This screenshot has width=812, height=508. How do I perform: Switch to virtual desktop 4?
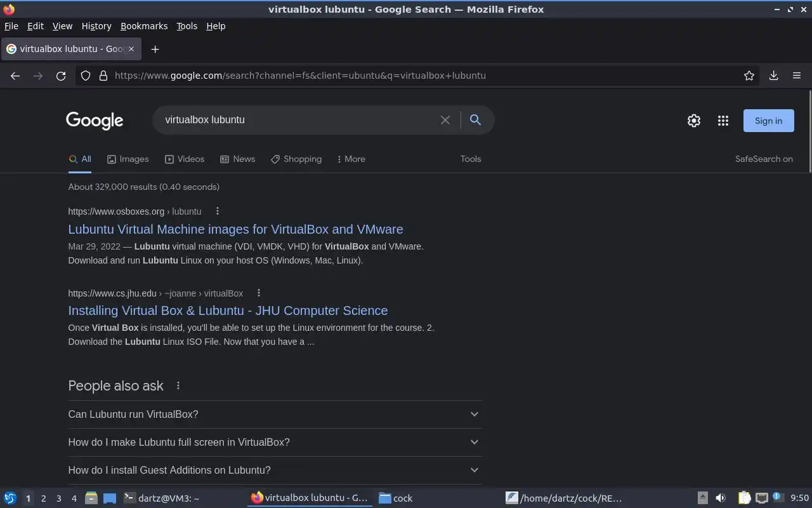pos(74,498)
